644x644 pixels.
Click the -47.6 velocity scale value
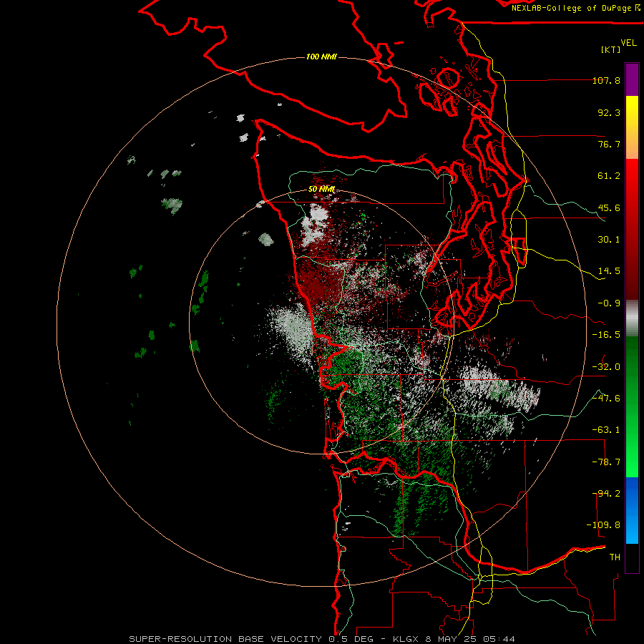[x=606, y=399]
